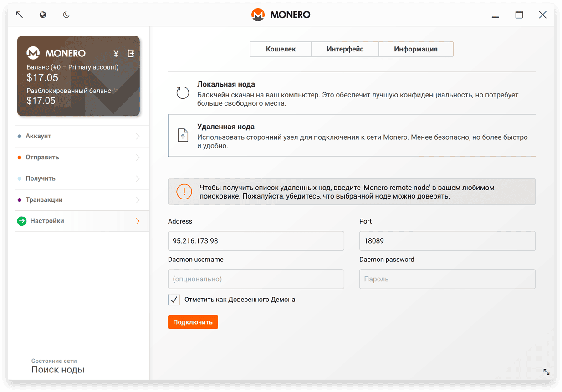Minimize the Monero window

(496, 17)
